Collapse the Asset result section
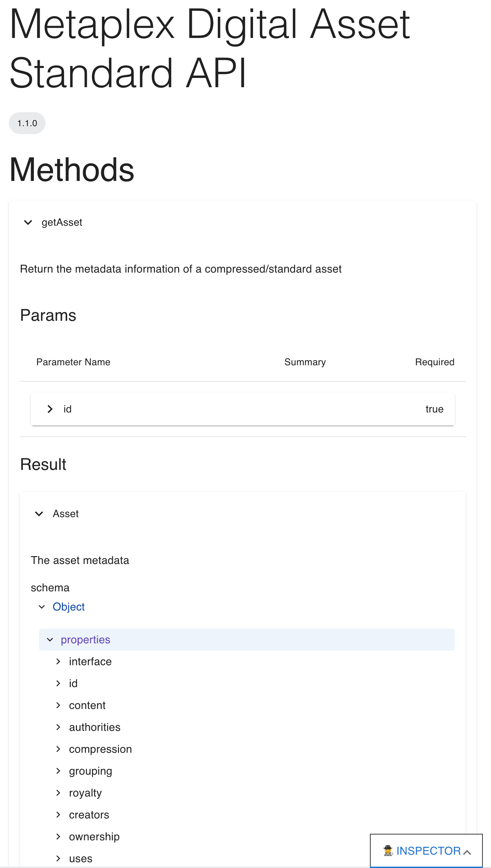This screenshot has height=868, width=491. point(39,514)
